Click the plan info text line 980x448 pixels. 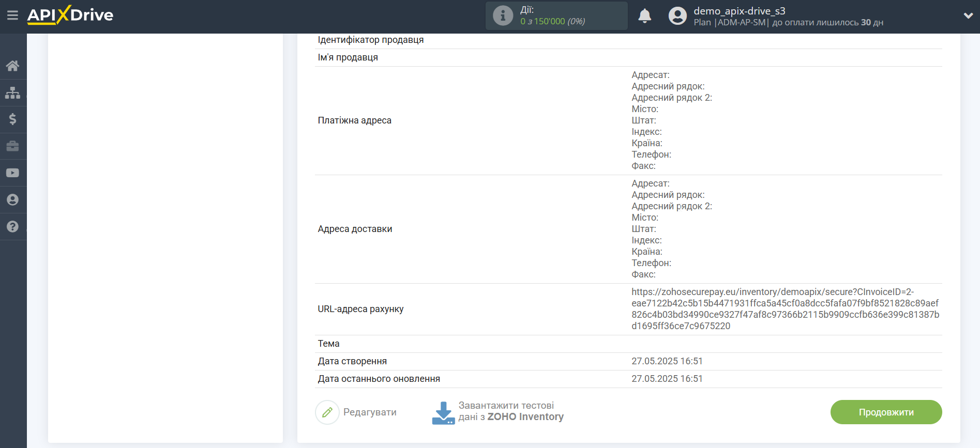(788, 22)
